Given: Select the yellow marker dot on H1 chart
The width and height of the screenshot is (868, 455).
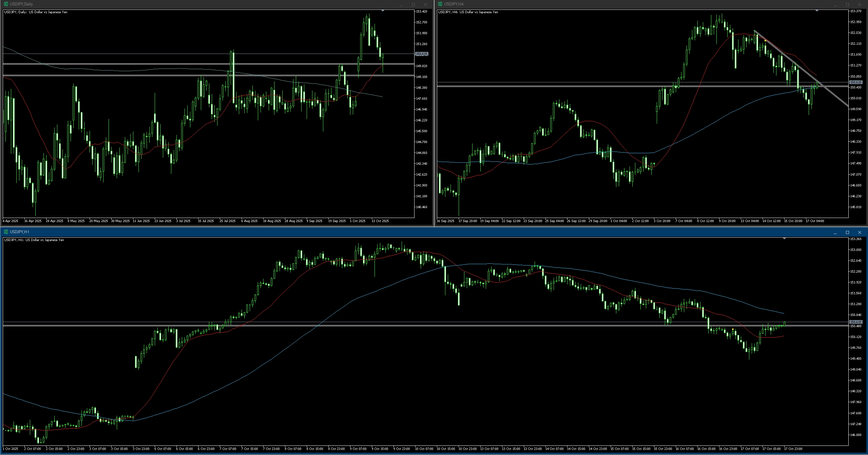Looking at the screenshot, I should click(733, 329).
